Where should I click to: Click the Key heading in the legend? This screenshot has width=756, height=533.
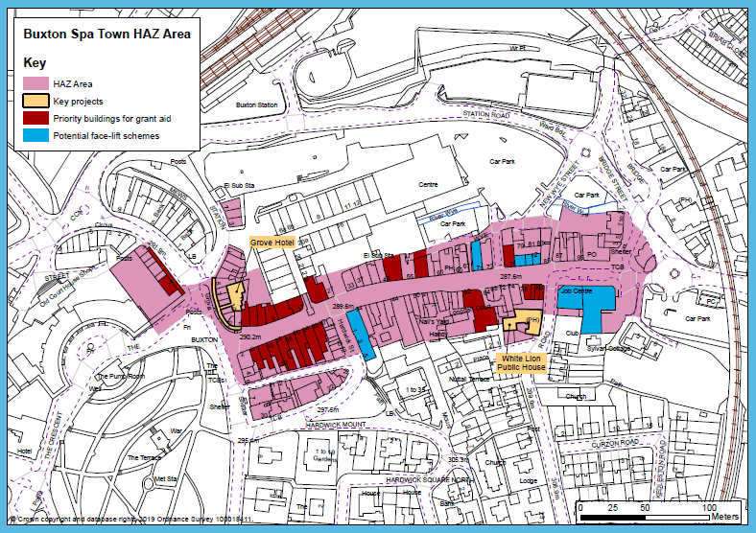pos(34,62)
